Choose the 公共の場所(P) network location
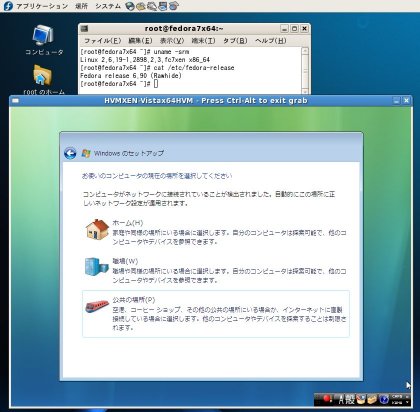The image size is (420, 412). (216, 314)
